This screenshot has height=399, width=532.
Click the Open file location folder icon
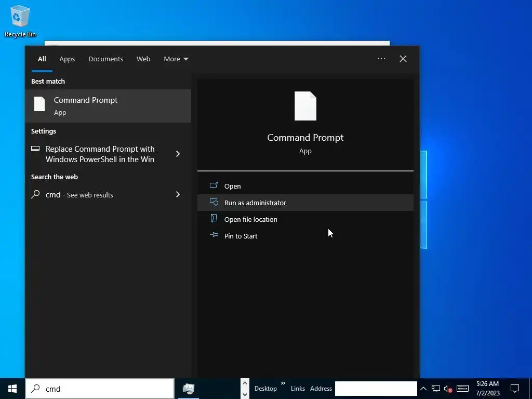(214, 219)
